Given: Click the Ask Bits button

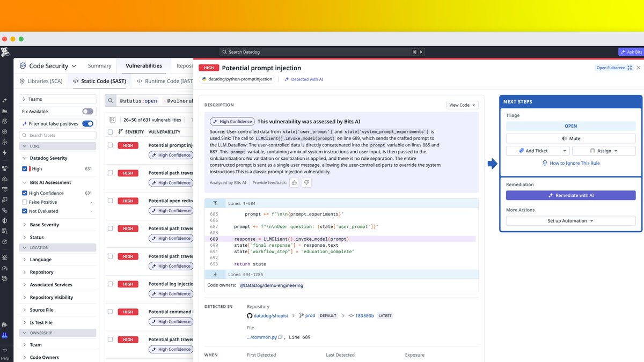Looking at the screenshot, I should point(631,52).
